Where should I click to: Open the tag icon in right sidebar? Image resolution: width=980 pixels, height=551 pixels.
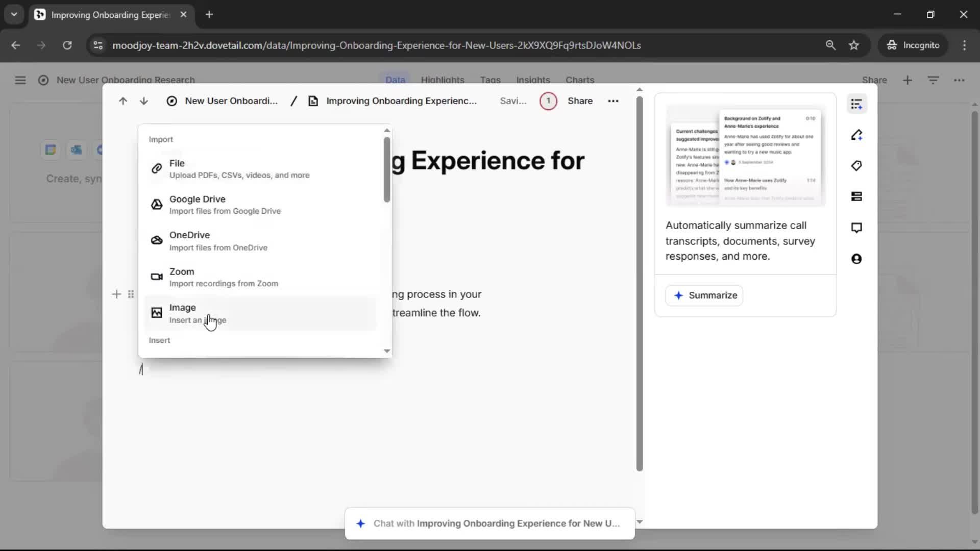coord(856,166)
